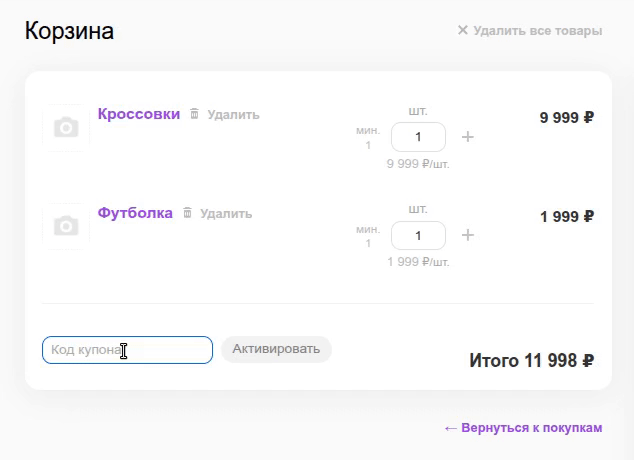
Task: Follow the 'Вернуться к покупкам' link
Action: tap(532, 428)
